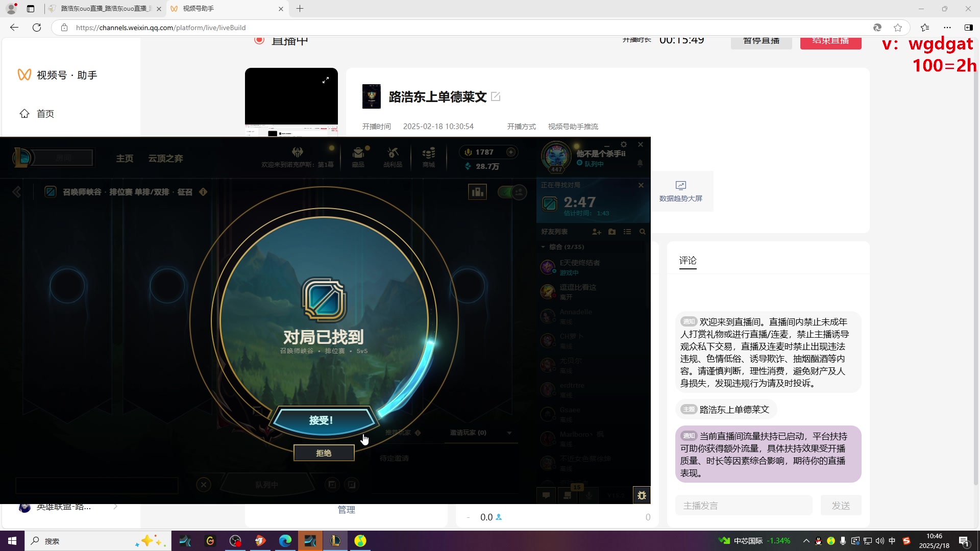Open Windows Start menu

pyautogui.click(x=12, y=541)
